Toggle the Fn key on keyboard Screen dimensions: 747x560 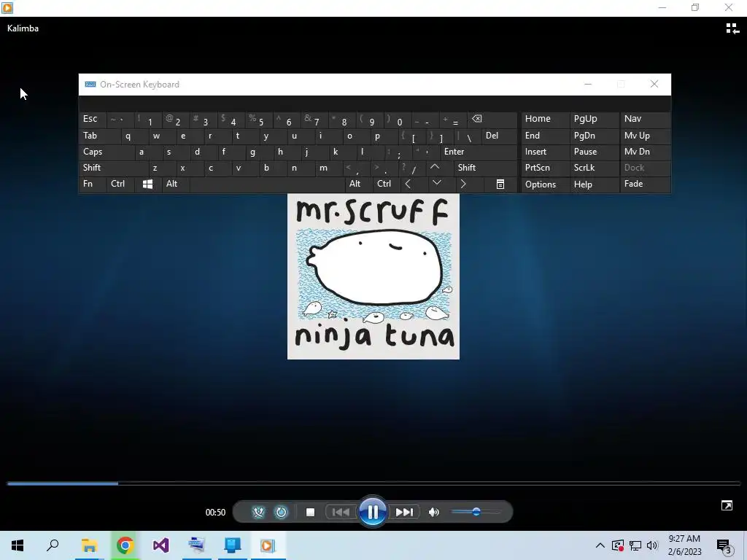pos(93,184)
